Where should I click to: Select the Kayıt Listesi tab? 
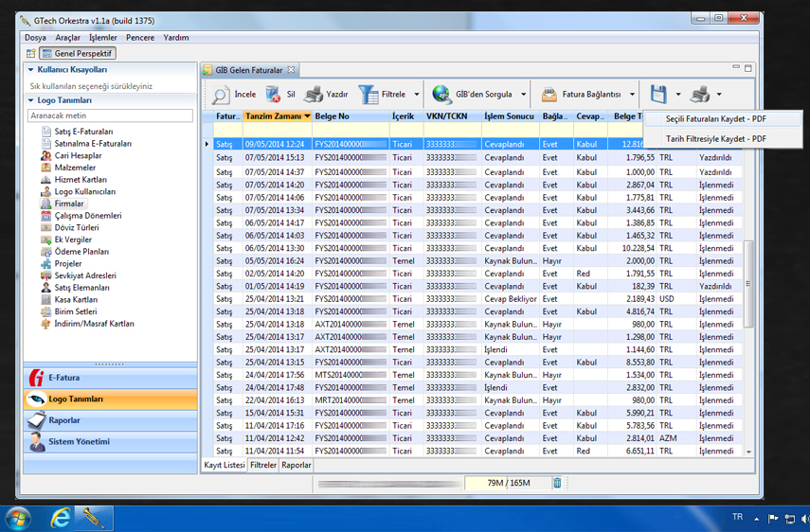tap(225, 465)
